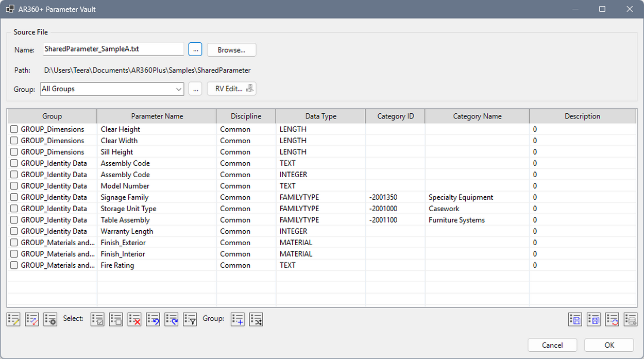Click the parameter list settings gear icon

pyautogui.click(x=50, y=319)
